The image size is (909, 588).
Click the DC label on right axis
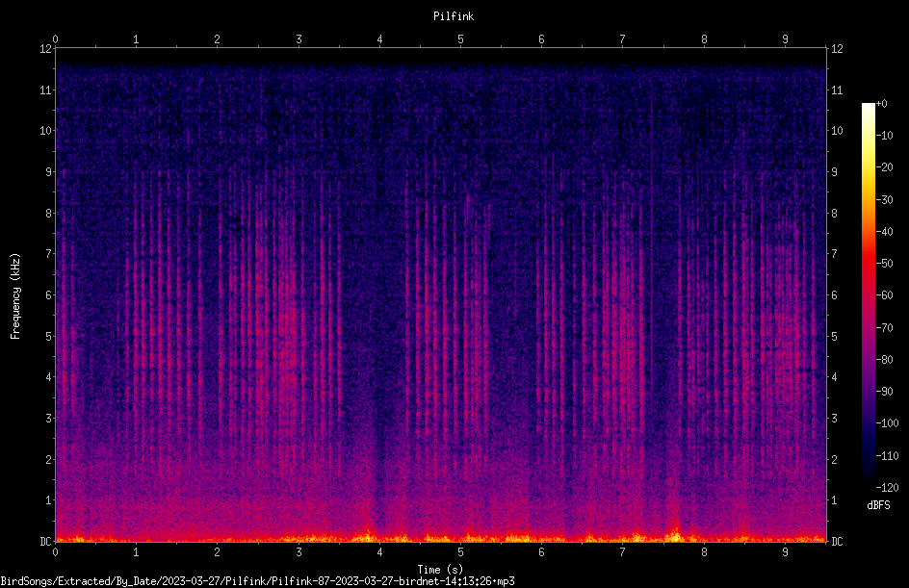(x=837, y=541)
